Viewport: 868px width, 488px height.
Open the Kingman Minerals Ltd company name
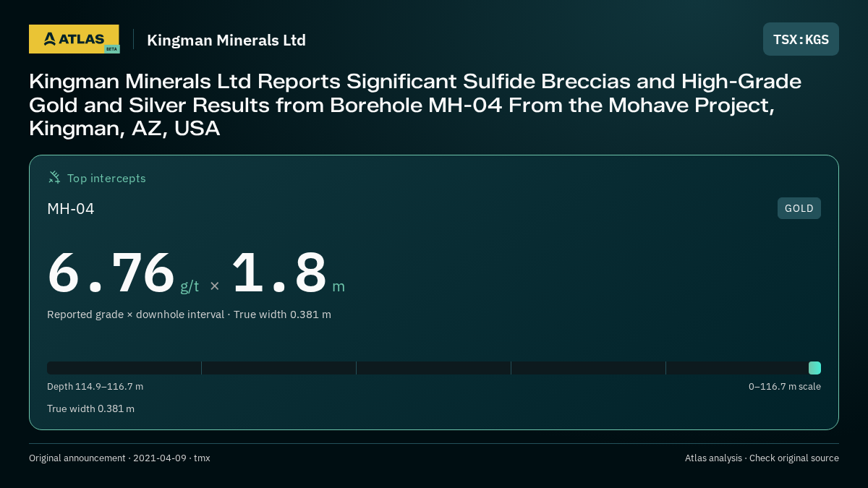point(226,40)
